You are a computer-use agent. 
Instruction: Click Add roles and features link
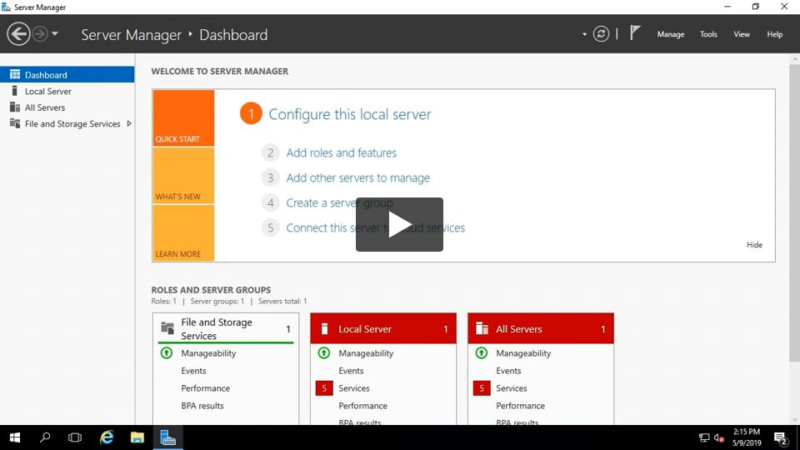(x=341, y=153)
